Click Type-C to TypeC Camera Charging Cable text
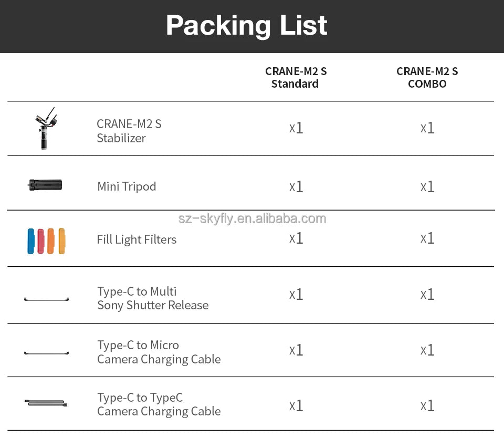The height and width of the screenshot is (438, 504). [159, 404]
